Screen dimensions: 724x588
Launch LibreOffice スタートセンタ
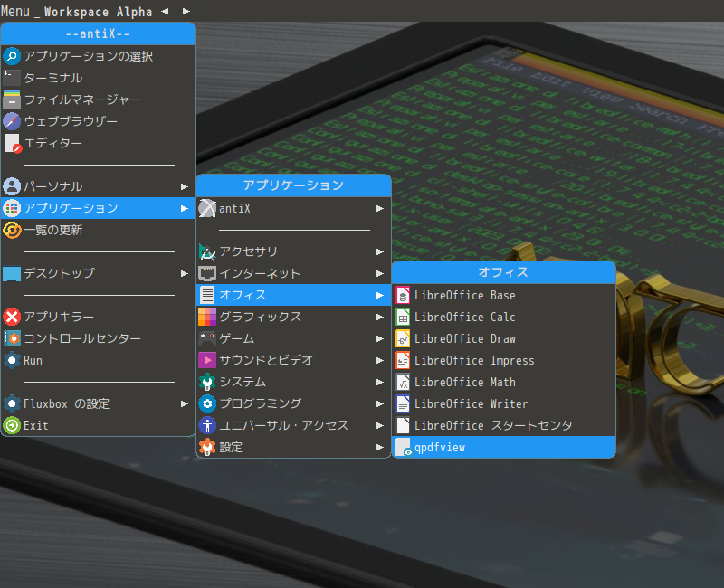[504, 425]
